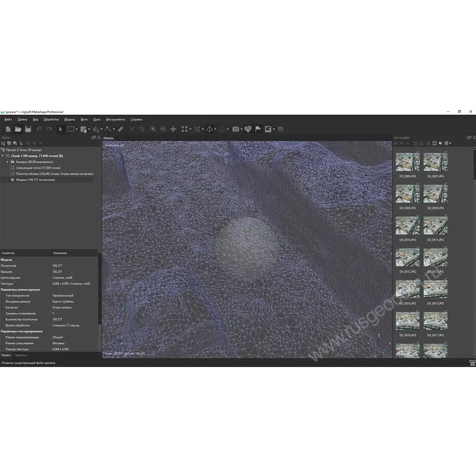This screenshot has height=476, width=476.
Task: Open the rectangle selection tool dropdown arrow
Action: click(76, 129)
